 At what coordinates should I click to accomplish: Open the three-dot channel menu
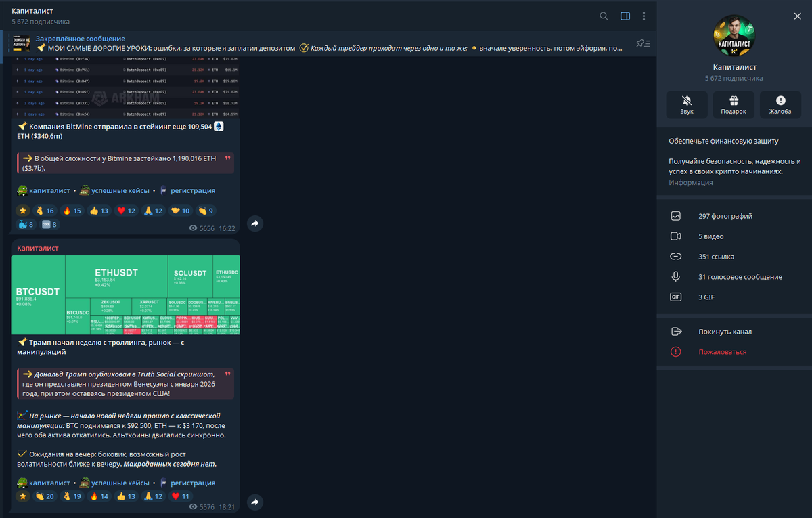(x=644, y=16)
